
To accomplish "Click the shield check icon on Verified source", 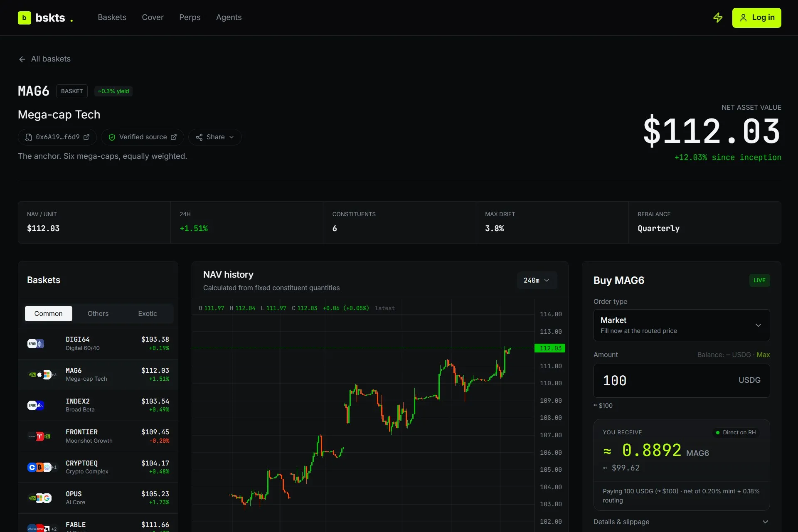I will coord(112,137).
